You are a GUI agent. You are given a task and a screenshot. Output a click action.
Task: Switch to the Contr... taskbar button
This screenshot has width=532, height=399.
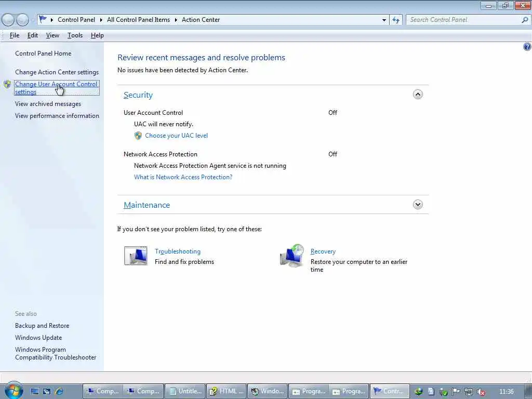[x=389, y=391]
